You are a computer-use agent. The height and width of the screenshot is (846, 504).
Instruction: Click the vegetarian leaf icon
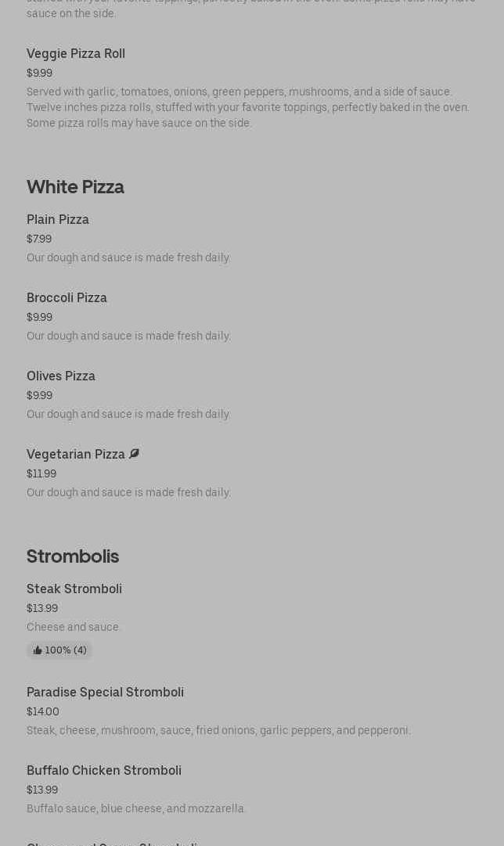134,454
